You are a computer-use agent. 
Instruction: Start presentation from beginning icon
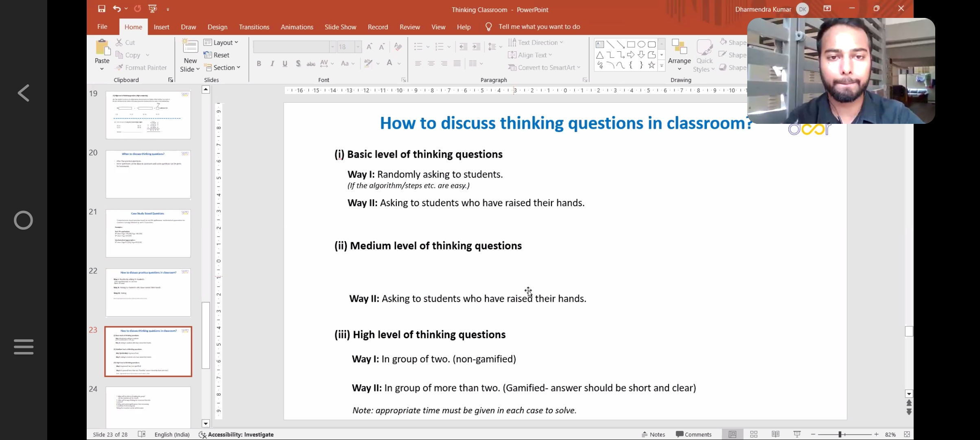[x=153, y=9]
